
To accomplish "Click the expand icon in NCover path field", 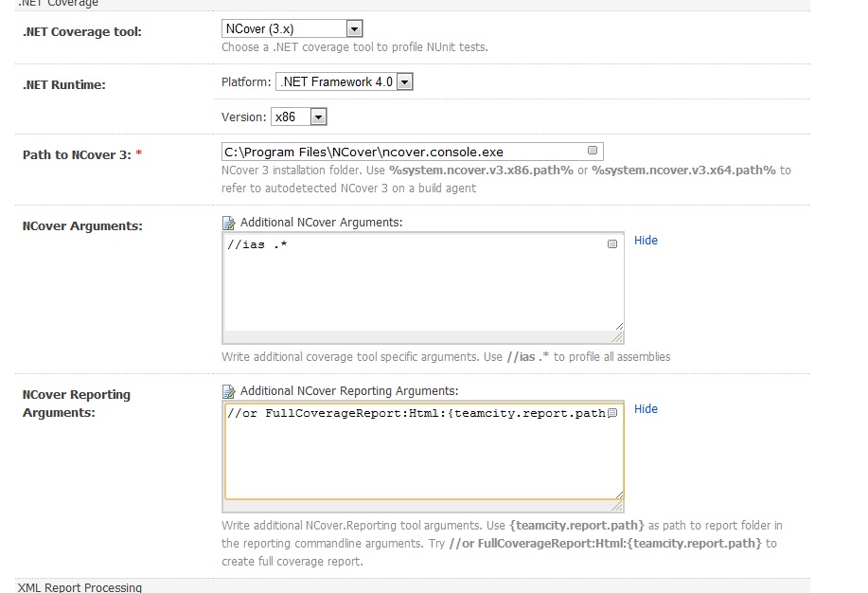I will click(593, 151).
